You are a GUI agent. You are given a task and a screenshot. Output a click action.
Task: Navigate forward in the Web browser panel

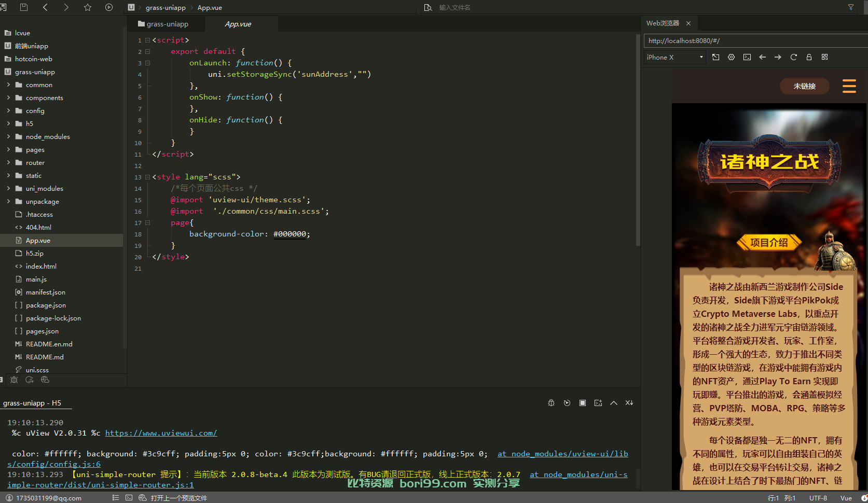(778, 57)
